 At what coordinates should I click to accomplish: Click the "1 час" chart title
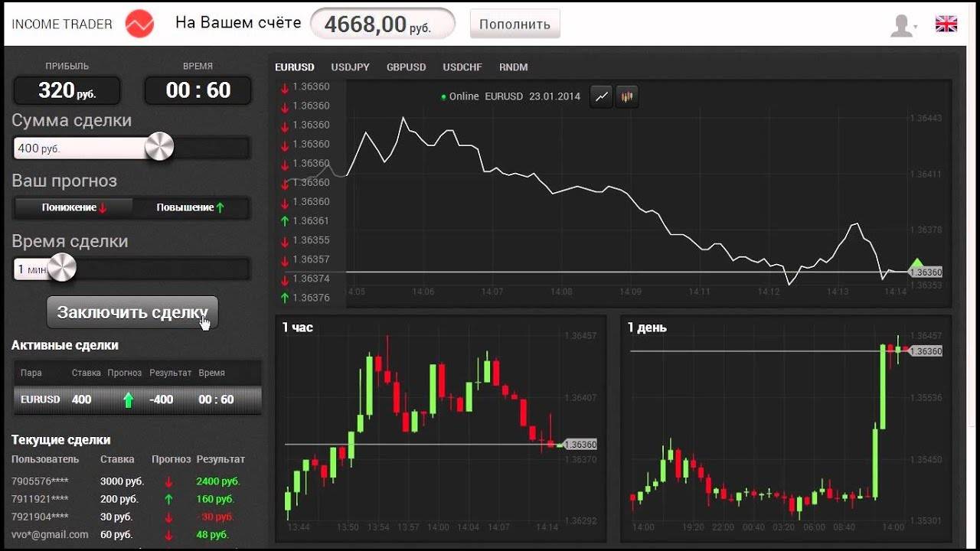pyautogui.click(x=298, y=328)
